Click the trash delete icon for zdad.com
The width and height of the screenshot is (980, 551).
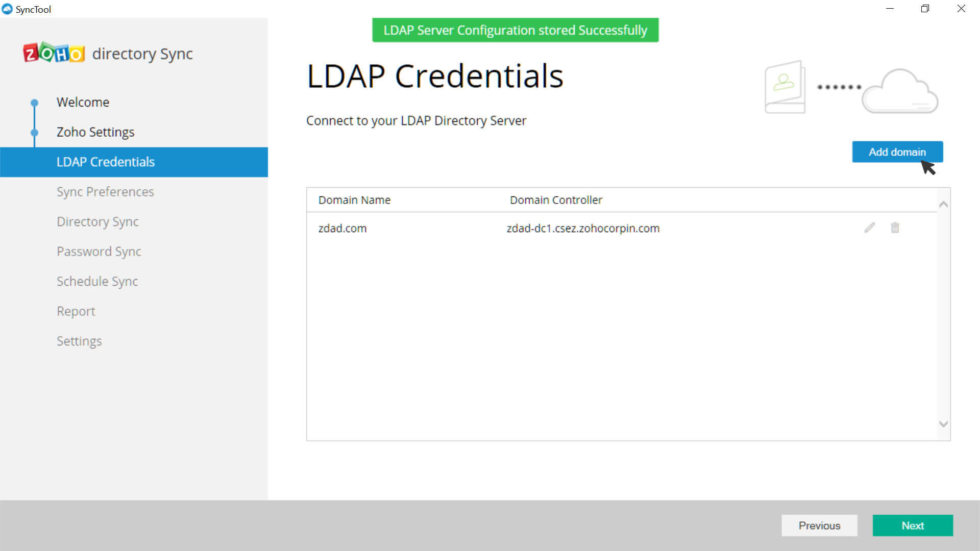coord(895,228)
